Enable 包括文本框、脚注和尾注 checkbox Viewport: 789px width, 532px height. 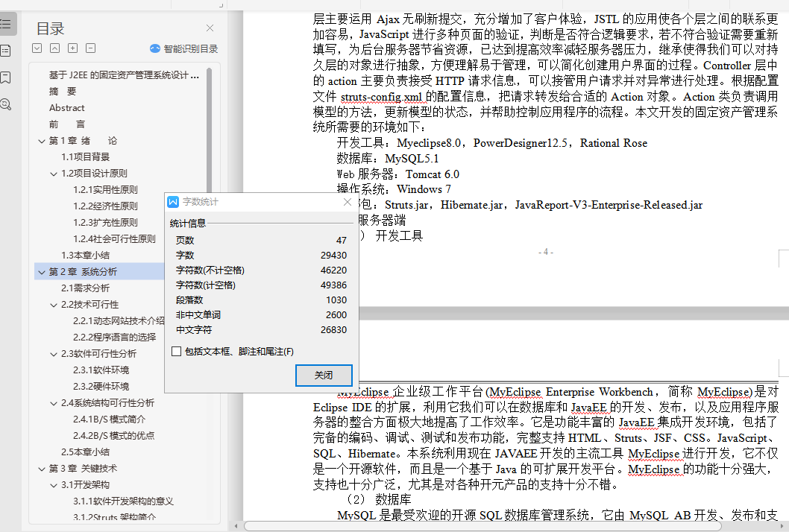click(176, 352)
